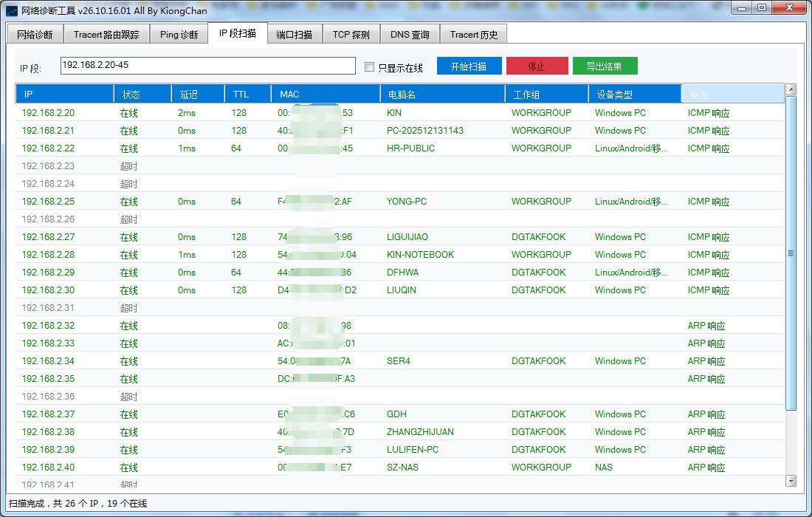Viewport: 812px width, 517px height.
Task: Click computer name GDH
Action: pos(396,414)
